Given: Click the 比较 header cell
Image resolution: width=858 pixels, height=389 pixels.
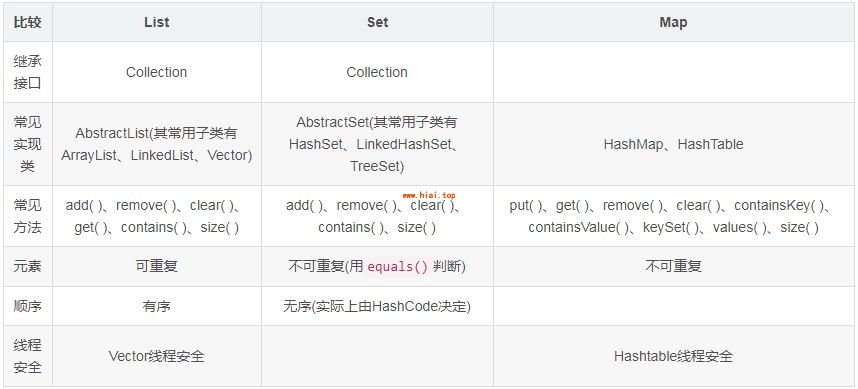Looking at the screenshot, I should tap(27, 22).
